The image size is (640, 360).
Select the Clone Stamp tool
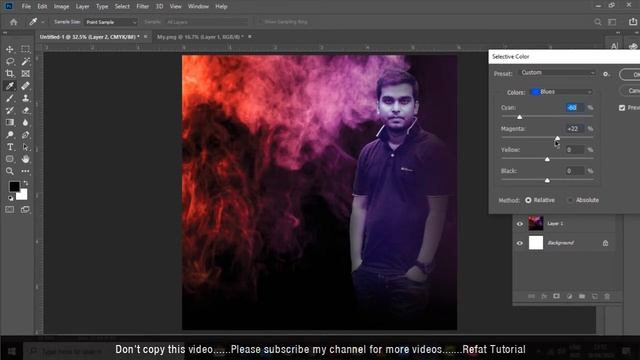25,98
